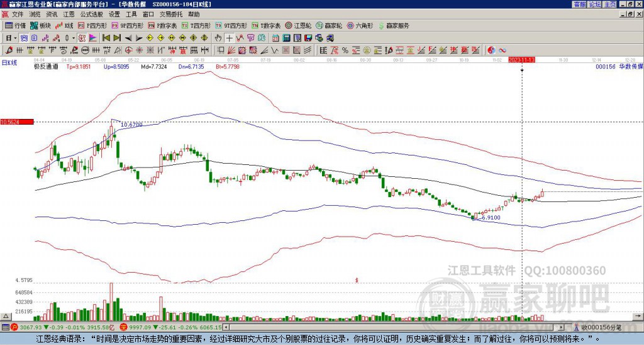The image size is (644, 345).
Task: Switch to the K线 candlestick chart
Action: click(64, 25)
